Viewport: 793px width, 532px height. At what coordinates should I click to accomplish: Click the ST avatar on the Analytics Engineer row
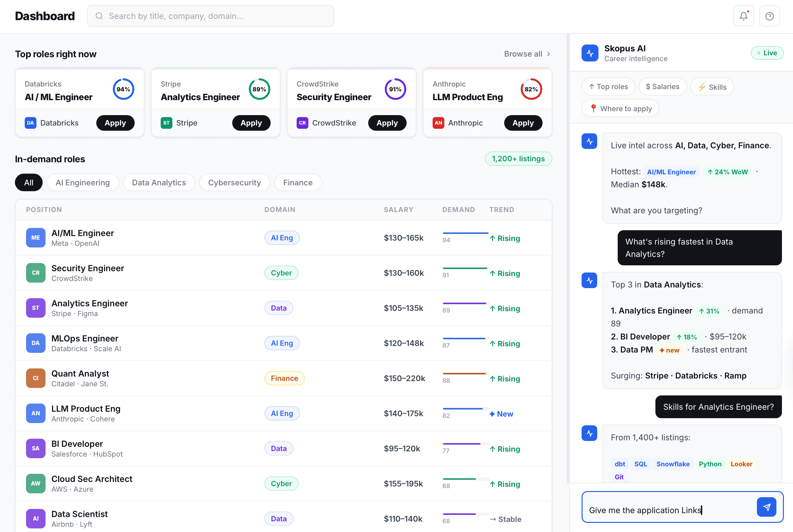pos(36,308)
